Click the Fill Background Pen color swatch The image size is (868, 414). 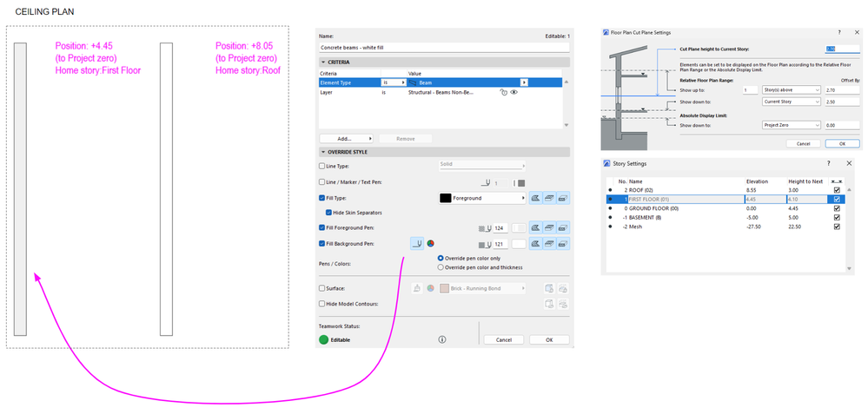coord(520,243)
